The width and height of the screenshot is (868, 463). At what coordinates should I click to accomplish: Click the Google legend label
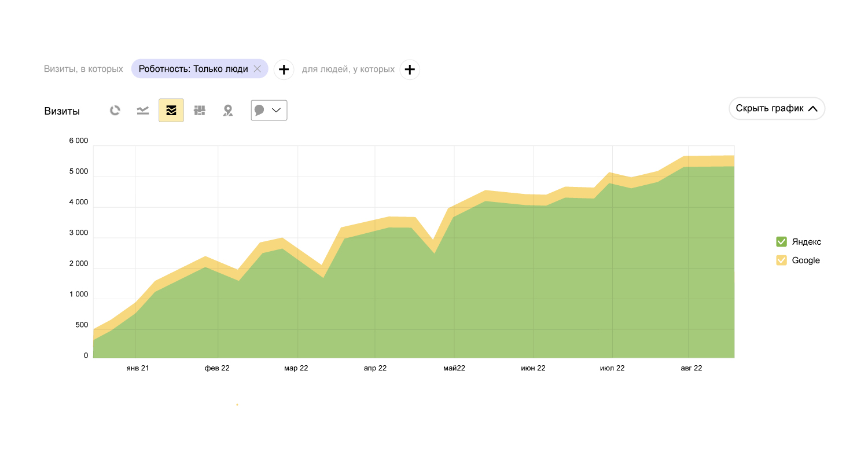click(806, 260)
